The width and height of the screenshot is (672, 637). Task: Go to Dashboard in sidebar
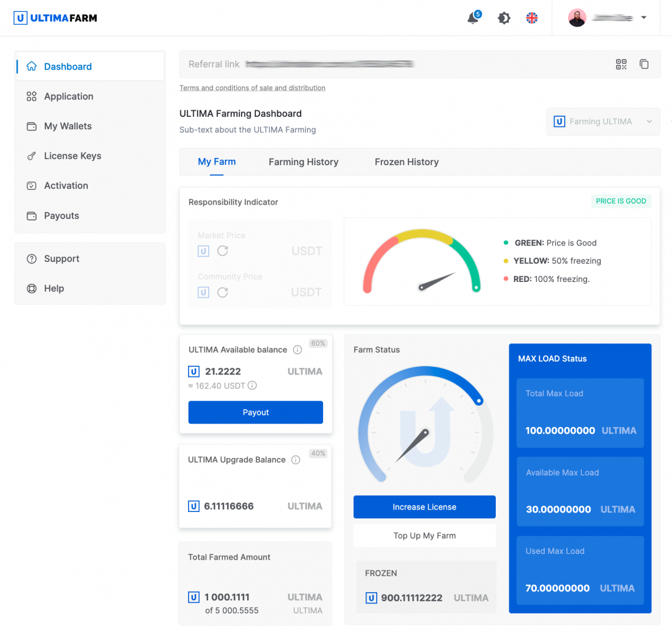pos(90,67)
